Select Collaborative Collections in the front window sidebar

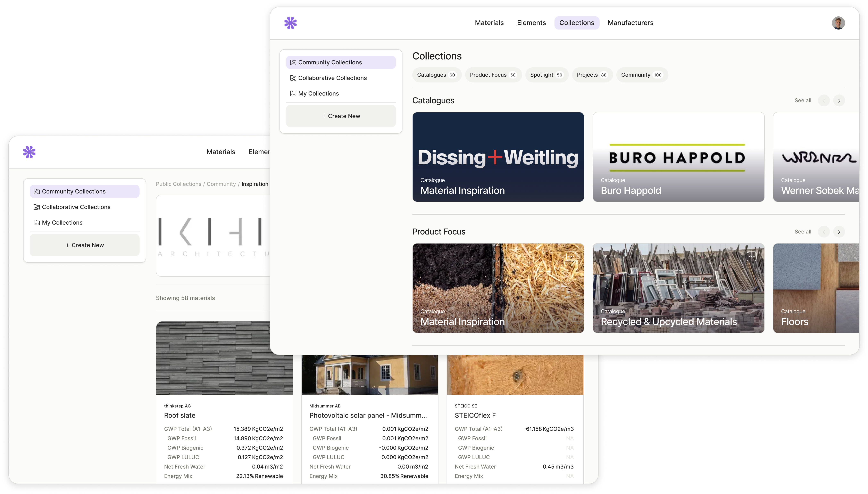pyautogui.click(x=341, y=78)
